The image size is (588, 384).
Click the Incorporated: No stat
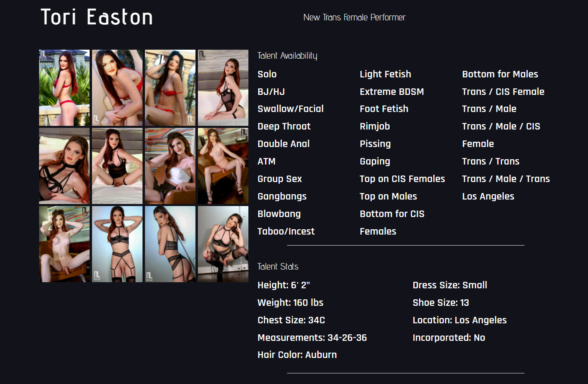point(448,338)
